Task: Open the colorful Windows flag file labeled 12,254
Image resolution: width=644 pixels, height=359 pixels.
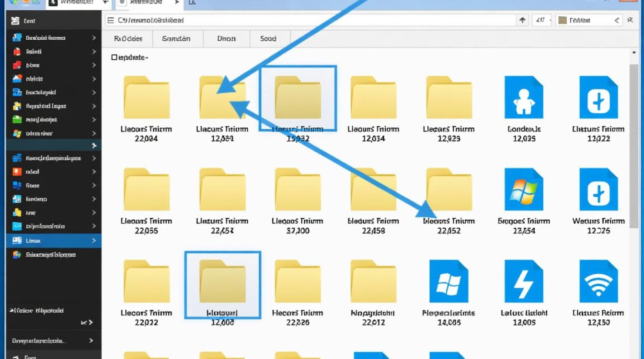Action: click(x=523, y=190)
